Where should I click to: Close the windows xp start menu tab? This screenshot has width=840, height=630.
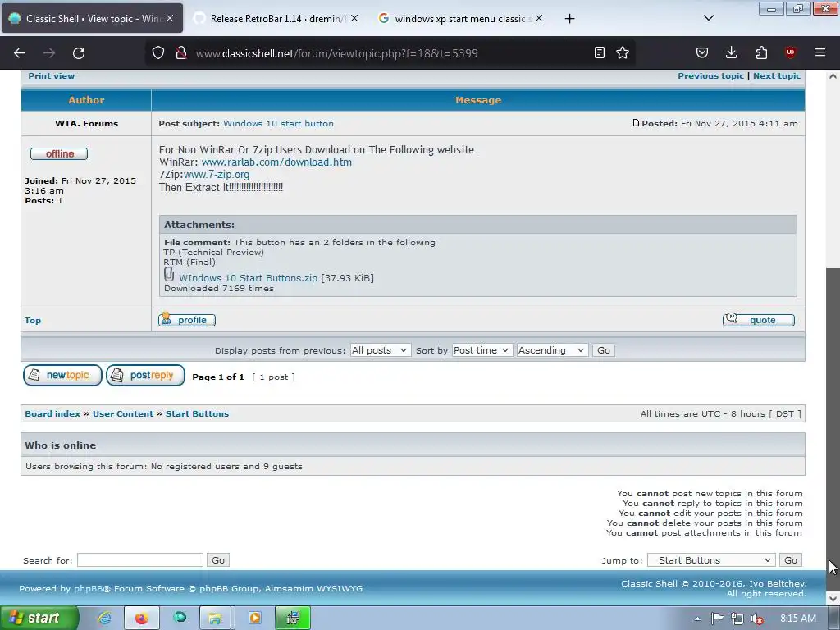point(539,18)
